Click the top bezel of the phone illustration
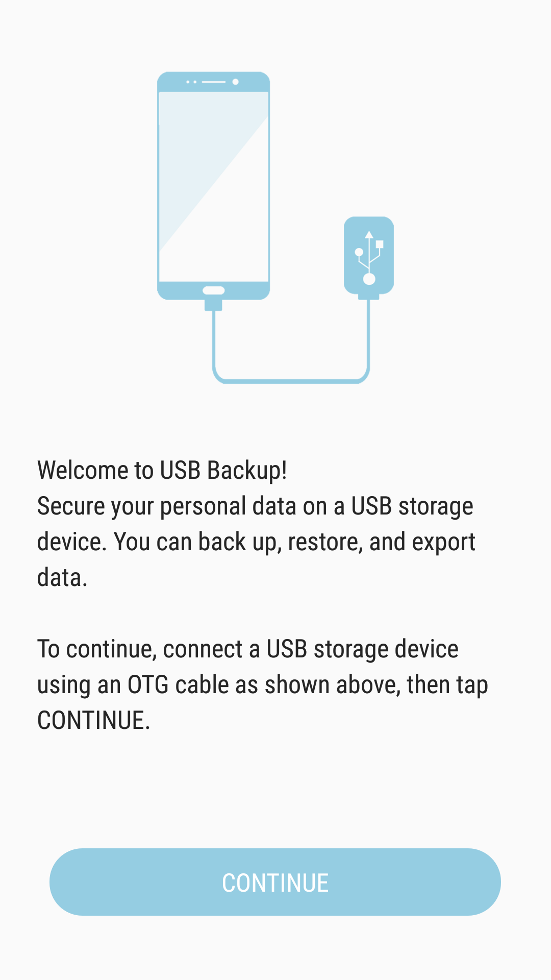The image size is (551, 980). (x=214, y=82)
